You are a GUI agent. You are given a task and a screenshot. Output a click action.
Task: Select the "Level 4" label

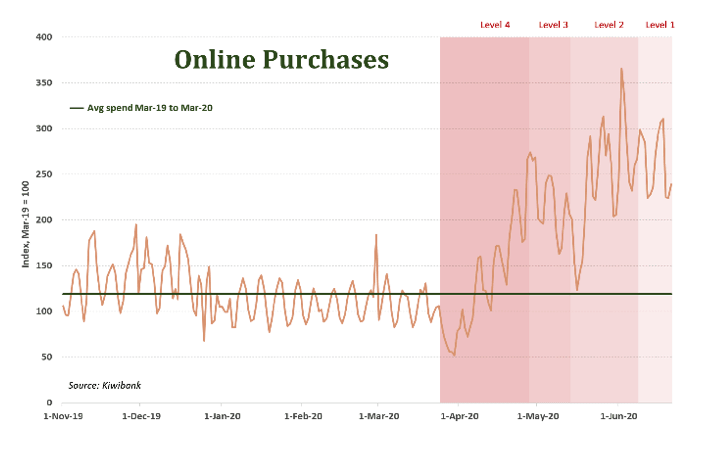[495, 24]
